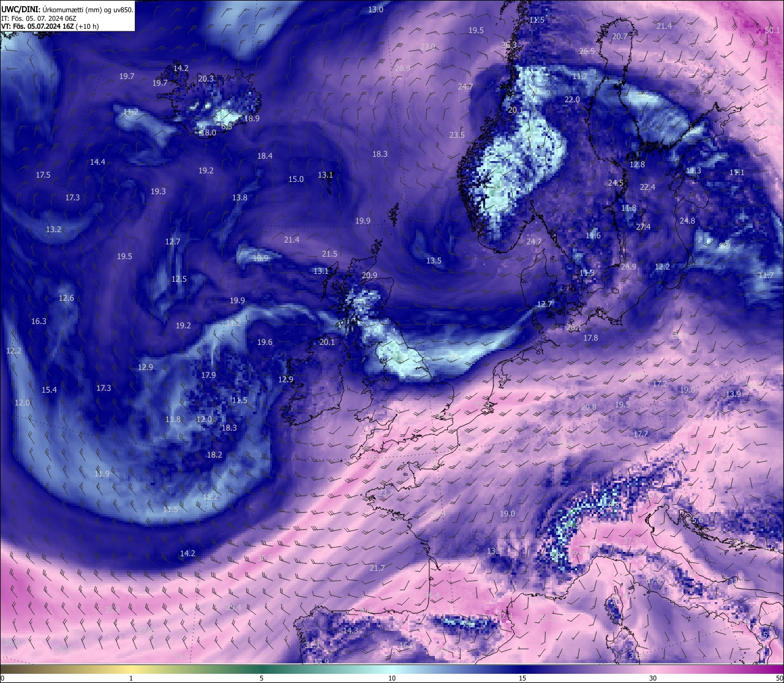
Task: Click the 19.3 value on the map
Action: coord(158,192)
